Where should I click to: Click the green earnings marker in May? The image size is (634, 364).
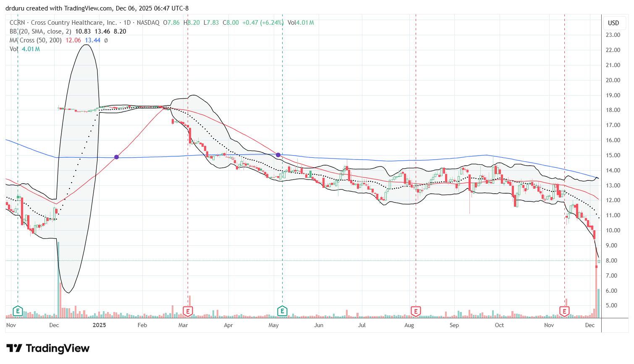point(282,311)
